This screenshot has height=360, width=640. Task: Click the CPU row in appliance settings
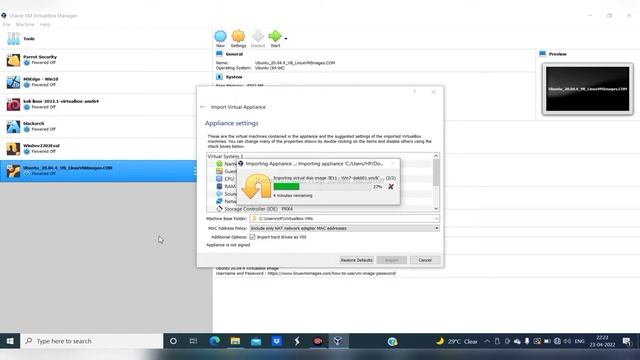[x=229, y=179]
